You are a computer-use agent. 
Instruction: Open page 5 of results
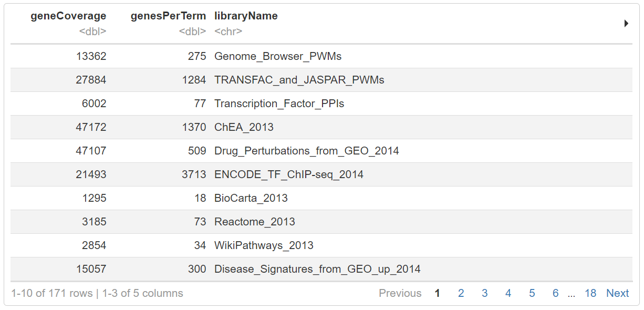point(532,293)
